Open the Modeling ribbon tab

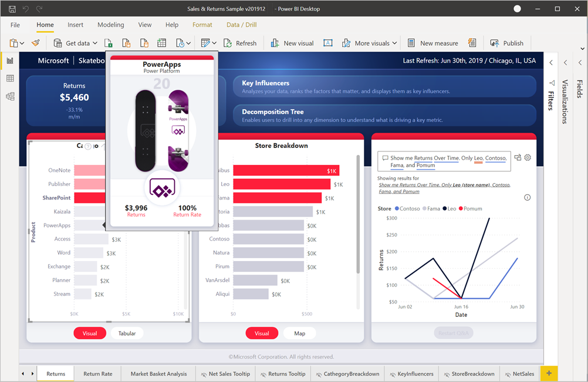pos(110,25)
